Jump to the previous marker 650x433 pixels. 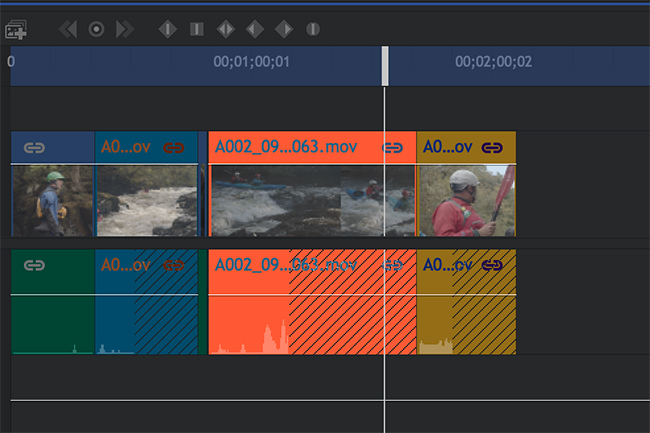tap(68, 29)
